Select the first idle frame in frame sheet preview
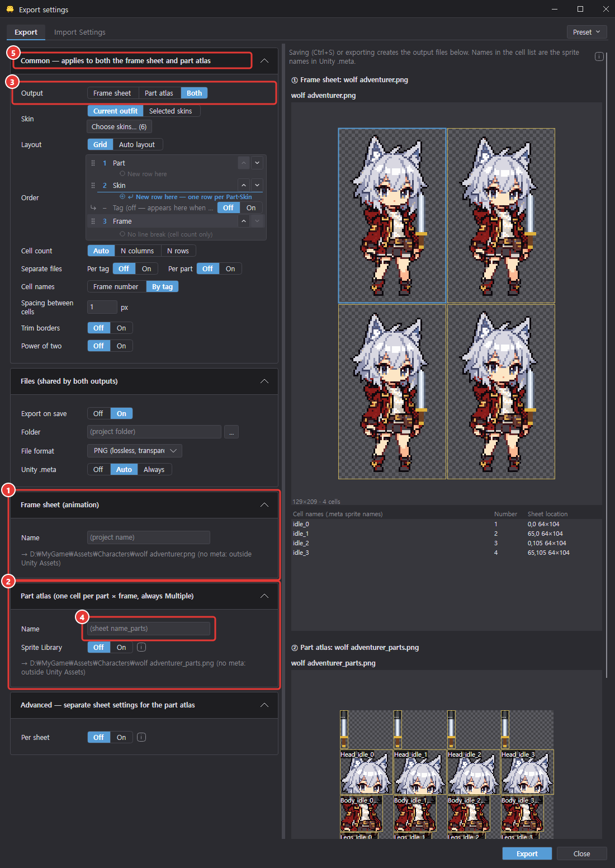The image size is (615, 868). [x=392, y=216]
